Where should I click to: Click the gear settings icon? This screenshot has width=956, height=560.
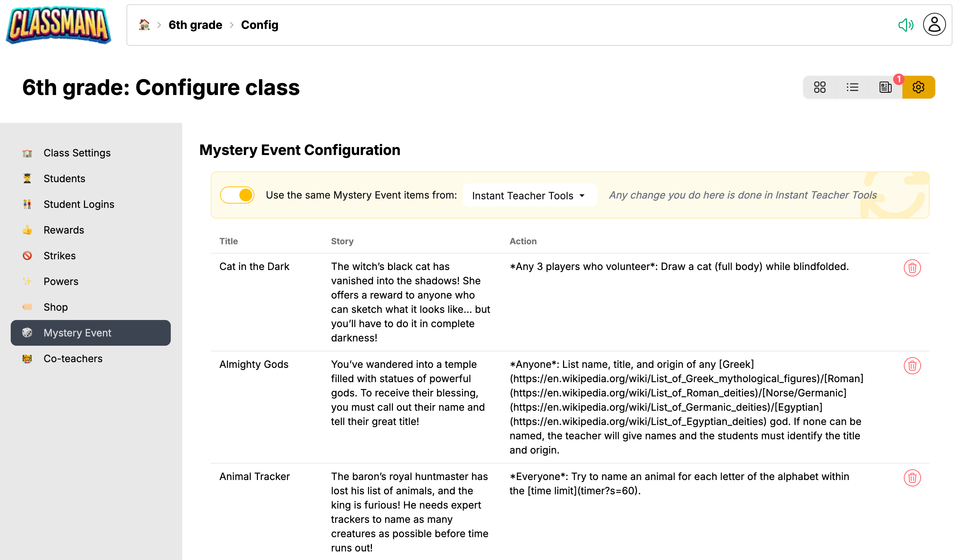click(x=918, y=87)
